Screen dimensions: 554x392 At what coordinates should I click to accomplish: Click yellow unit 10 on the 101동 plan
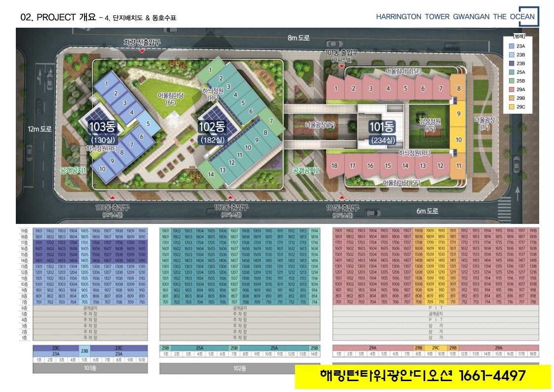click(459, 139)
